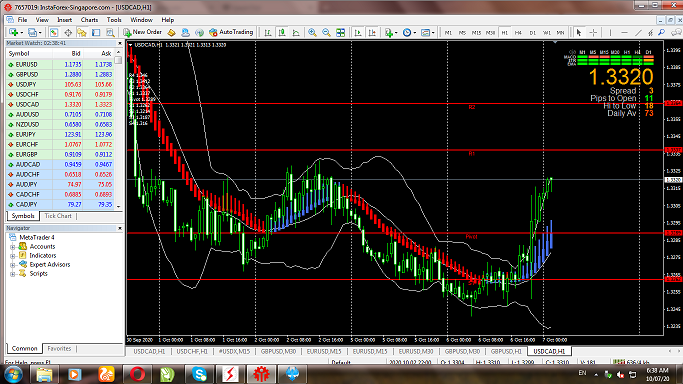Screen dimensions: 683x384
Task: Select the Trendline drawing tool
Action: pyautogui.click(x=638, y=32)
